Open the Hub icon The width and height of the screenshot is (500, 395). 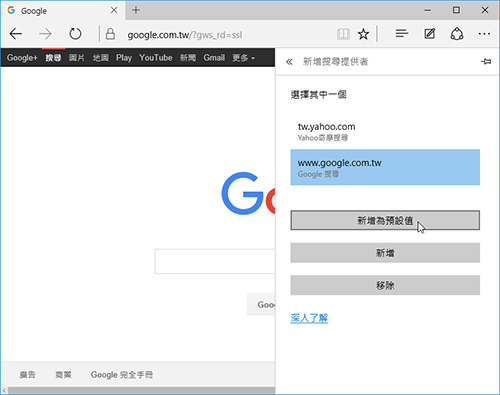coord(402,34)
